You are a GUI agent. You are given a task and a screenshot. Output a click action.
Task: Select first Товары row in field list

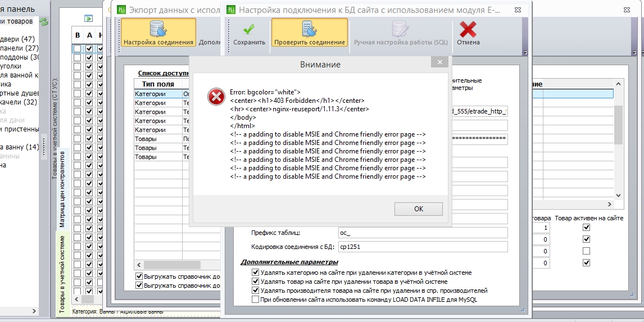[x=158, y=139]
